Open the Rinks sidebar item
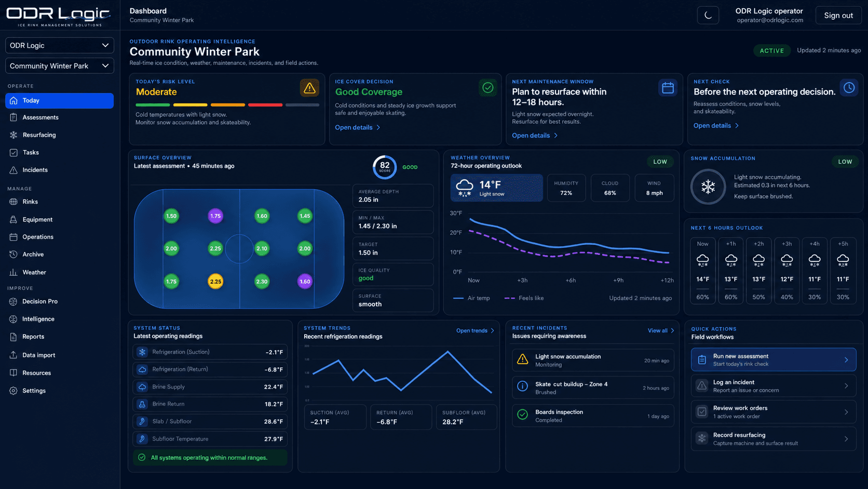Viewport: 868px width, 489px height. [30, 202]
